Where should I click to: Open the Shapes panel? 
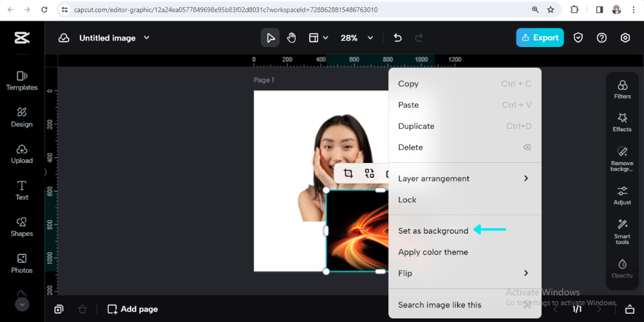click(x=22, y=227)
